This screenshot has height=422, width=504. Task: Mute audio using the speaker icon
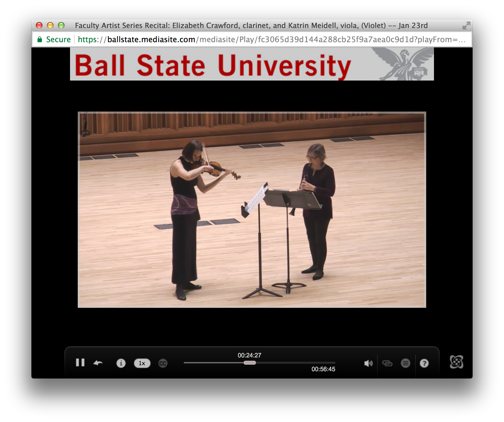[368, 363]
